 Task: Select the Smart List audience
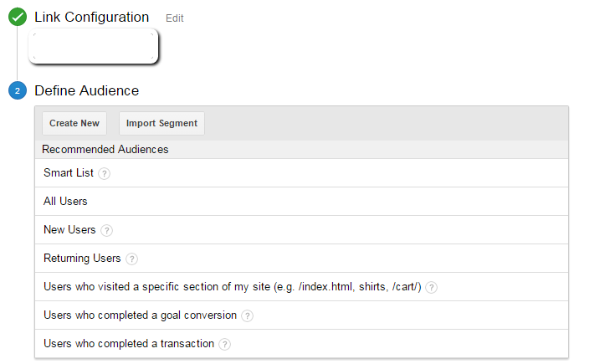click(x=301, y=173)
